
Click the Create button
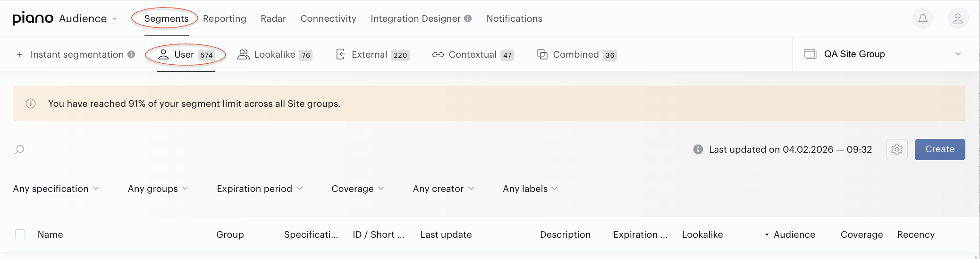click(x=940, y=149)
